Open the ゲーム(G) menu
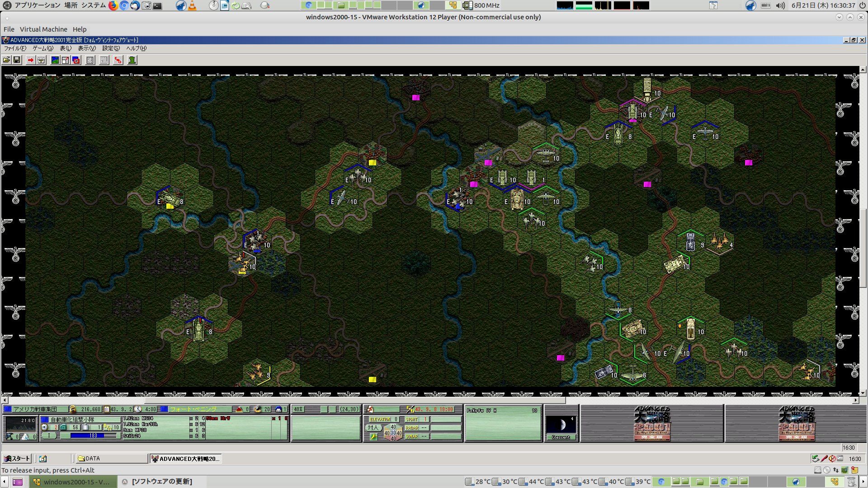This screenshot has height=488, width=868. pos(42,48)
